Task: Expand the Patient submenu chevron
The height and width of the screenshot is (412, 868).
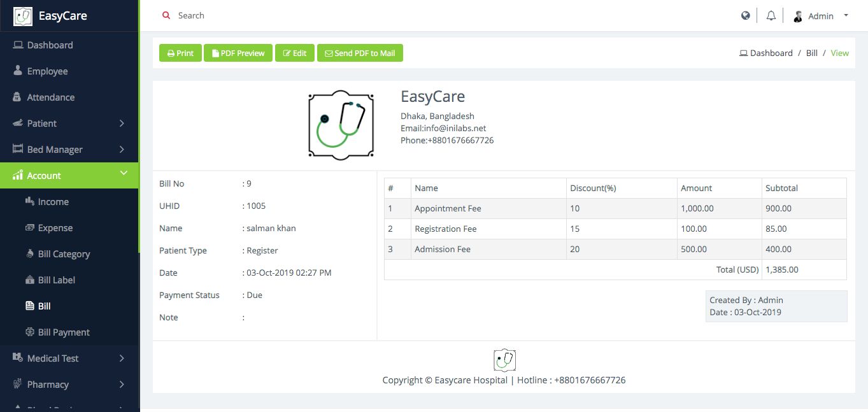Action: click(x=122, y=124)
